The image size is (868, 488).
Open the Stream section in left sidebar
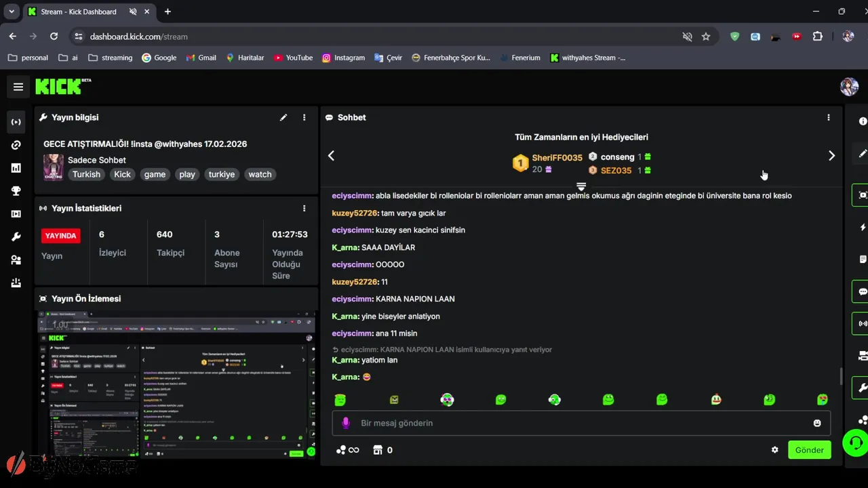(x=16, y=122)
